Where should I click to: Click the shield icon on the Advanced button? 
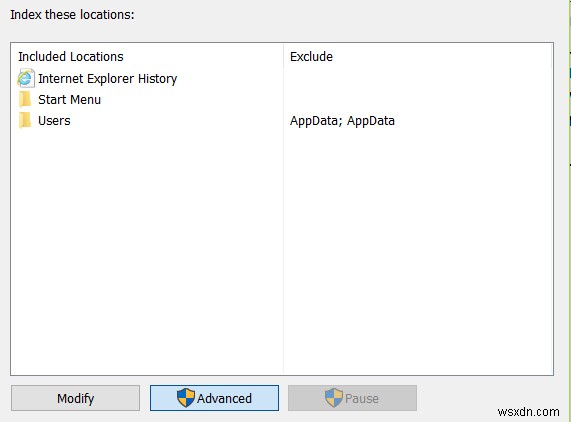(x=186, y=398)
